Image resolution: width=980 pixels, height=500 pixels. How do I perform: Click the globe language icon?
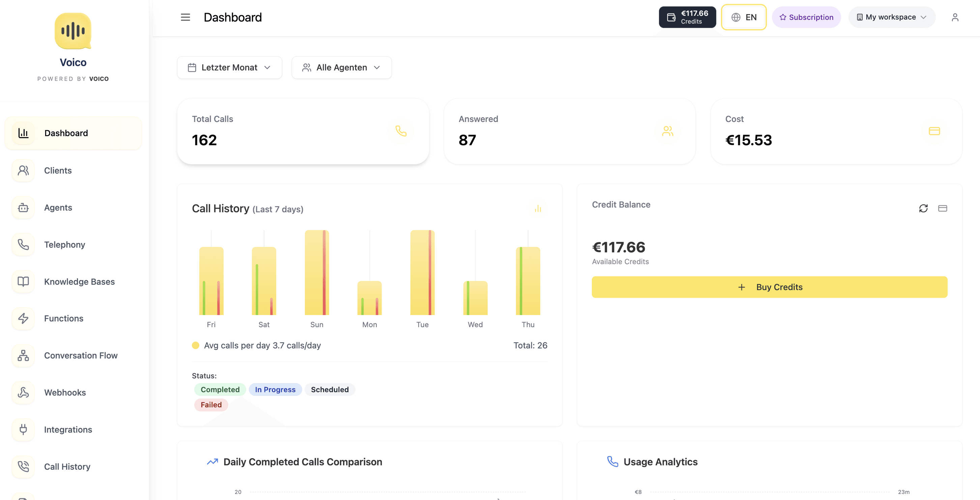click(x=736, y=17)
